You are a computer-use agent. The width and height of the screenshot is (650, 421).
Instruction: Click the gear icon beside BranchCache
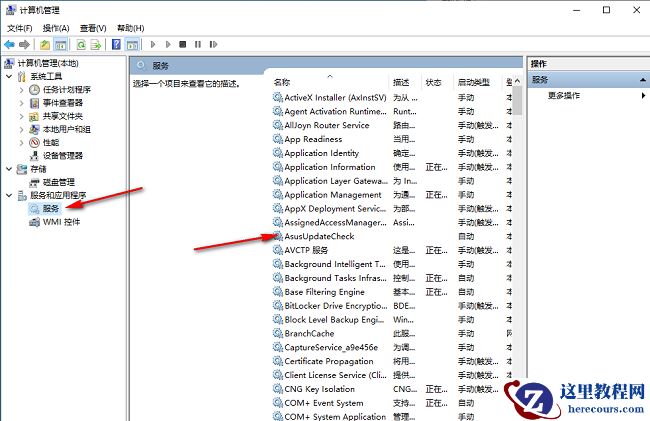click(277, 333)
